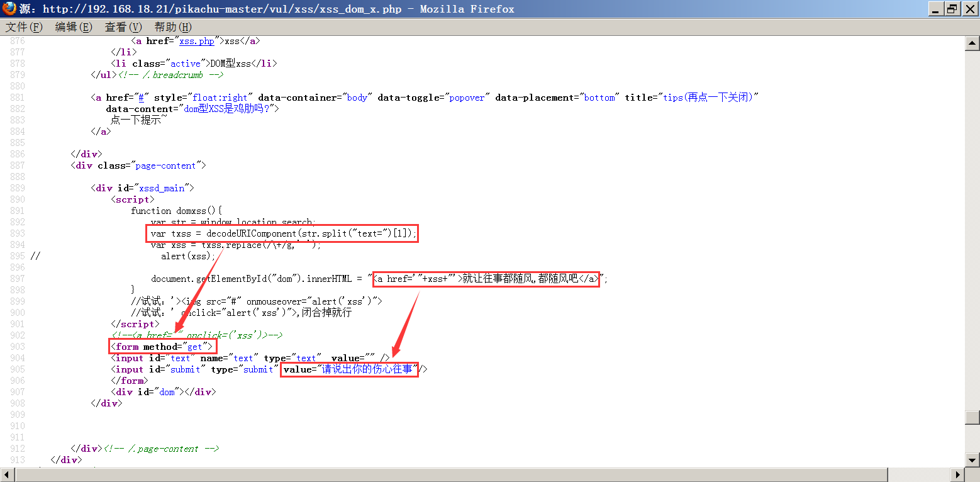This screenshot has height=482, width=980.
Task: Click line number 876
Action: 18,41
